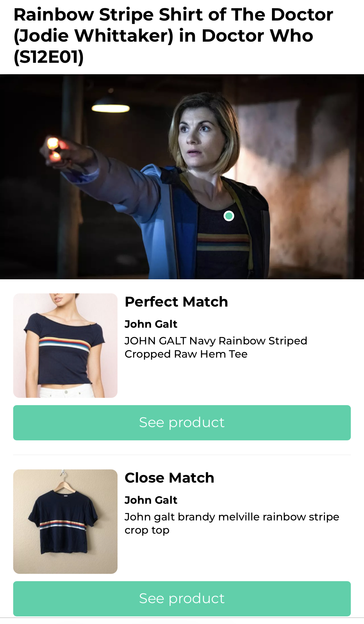The height and width of the screenshot is (624, 364).
Task: Click the white shorts in the Perfect Match thumbnail
Action: tap(66, 391)
